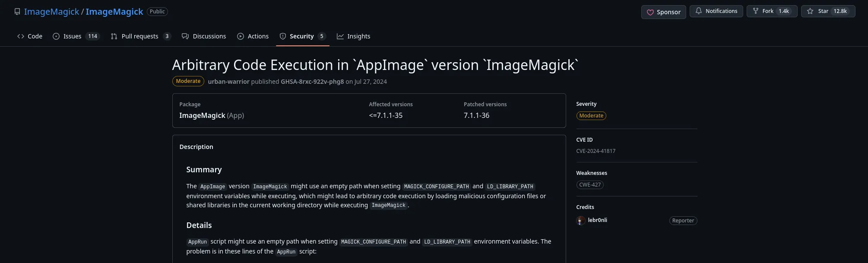The height and width of the screenshot is (263, 868).
Task: Click the Moderate severity badge in sidebar
Action: [591, 116]
